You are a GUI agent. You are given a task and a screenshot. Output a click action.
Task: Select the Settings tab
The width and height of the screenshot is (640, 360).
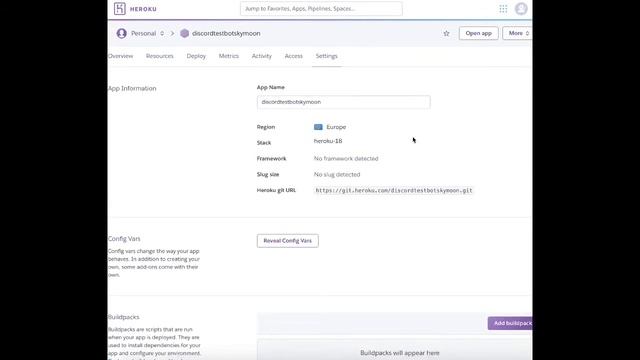(327, 56)
